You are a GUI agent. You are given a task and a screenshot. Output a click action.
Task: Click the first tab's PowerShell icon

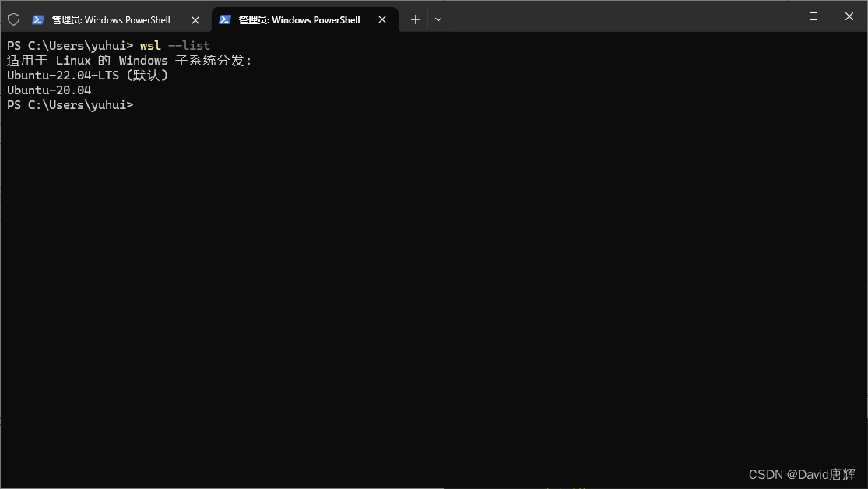(37, 20)
